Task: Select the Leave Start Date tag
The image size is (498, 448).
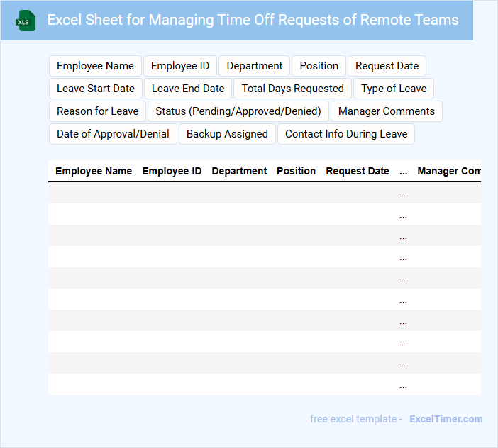Action: click(x=96, y=89)
